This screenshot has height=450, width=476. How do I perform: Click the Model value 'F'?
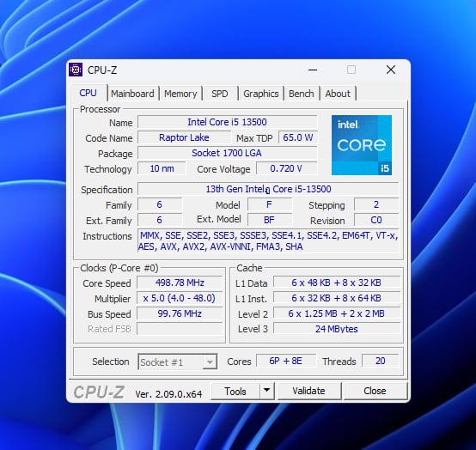[270, 204]
